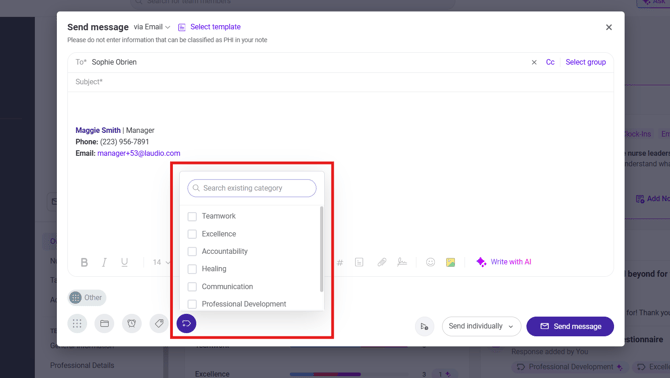Screen dimensions: 670x378
Task: Click the Search existing category field
Action: point(252,188)
